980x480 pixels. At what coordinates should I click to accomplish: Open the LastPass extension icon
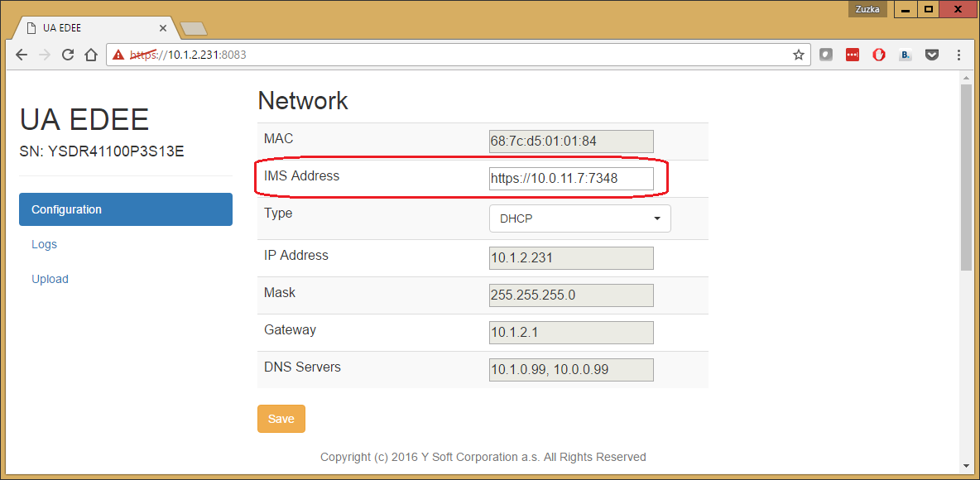853,55
